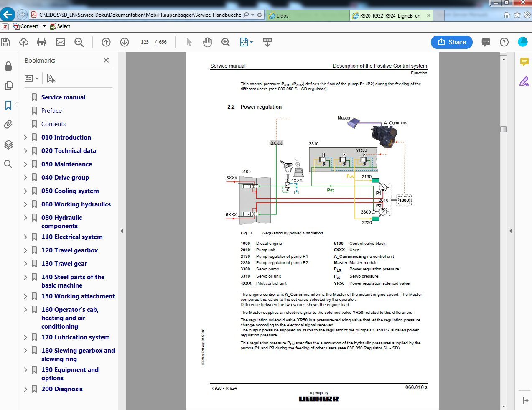Click the Send by email icon
Screen dimensions: 532x410
[61, 42]
